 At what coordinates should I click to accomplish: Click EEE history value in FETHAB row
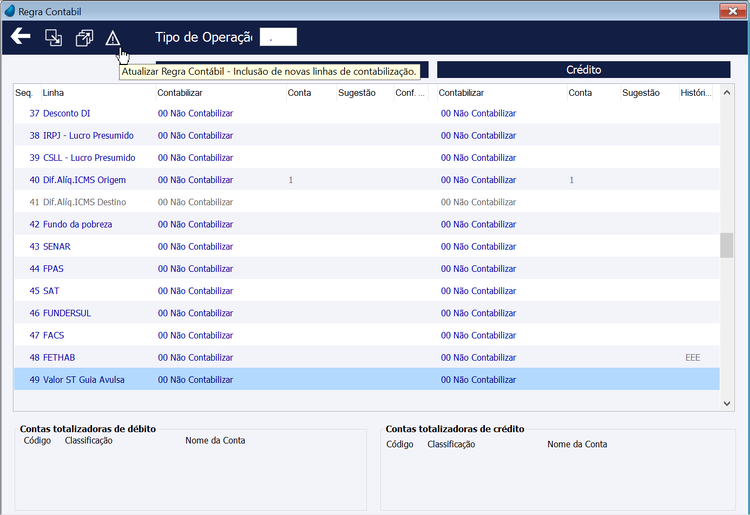693,358
